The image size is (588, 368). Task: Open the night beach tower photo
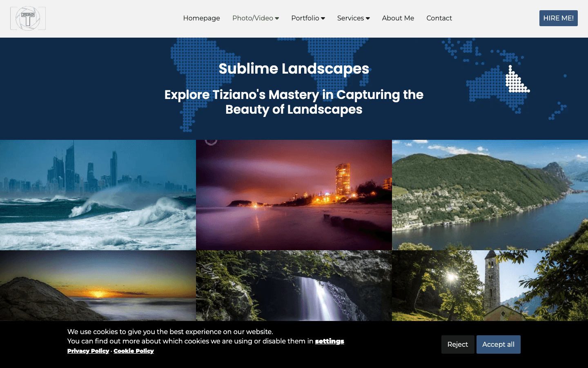point(294,195)
